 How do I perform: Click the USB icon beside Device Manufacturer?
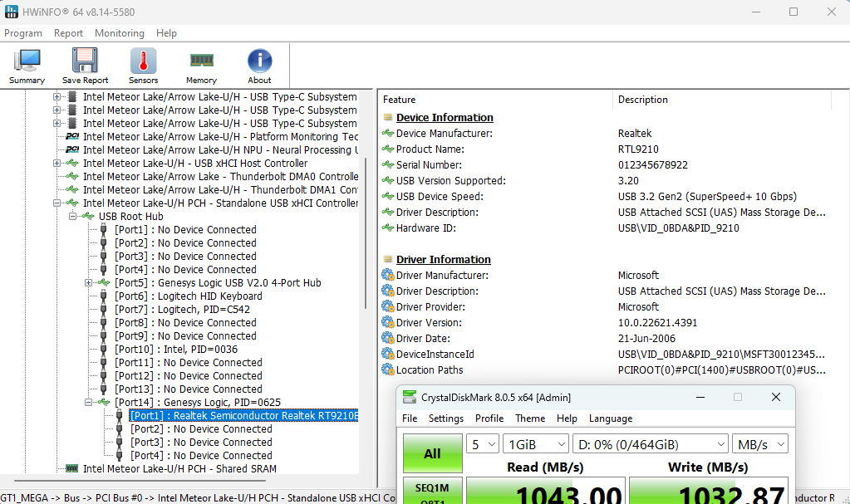pos(387,133)
